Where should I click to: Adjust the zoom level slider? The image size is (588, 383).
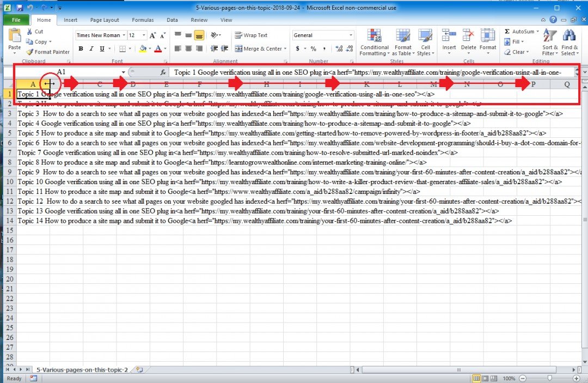550,379
